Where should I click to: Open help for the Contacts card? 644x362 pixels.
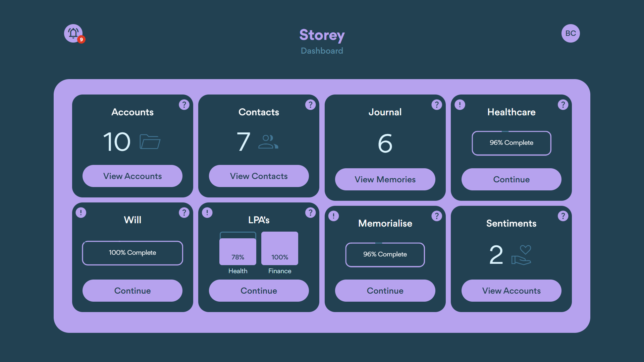310,105
